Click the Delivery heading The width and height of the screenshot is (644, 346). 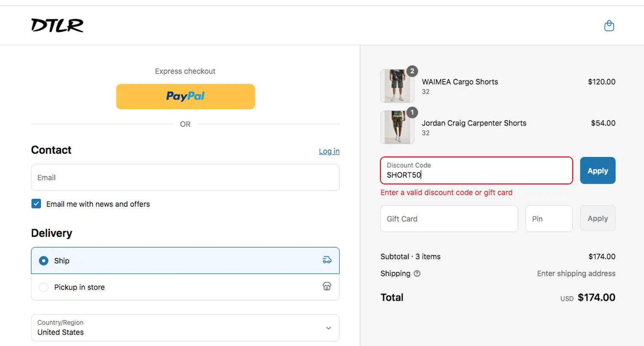52,233
